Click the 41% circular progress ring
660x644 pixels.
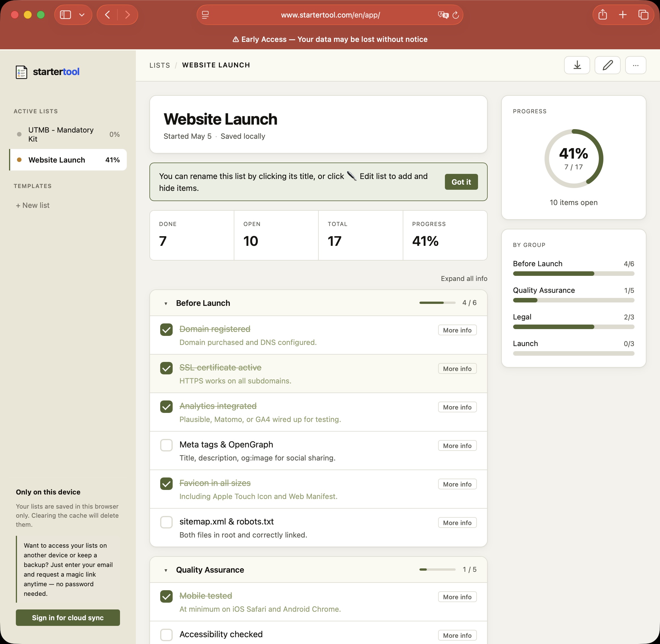pyautogui.click(x=573, y=159)
